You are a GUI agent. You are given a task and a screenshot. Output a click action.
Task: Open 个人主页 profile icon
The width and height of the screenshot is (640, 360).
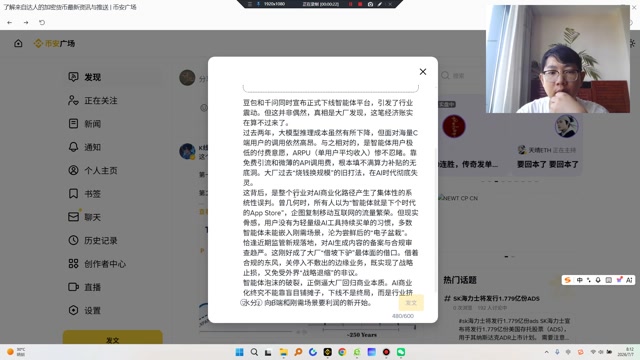[x=73, y=170]
